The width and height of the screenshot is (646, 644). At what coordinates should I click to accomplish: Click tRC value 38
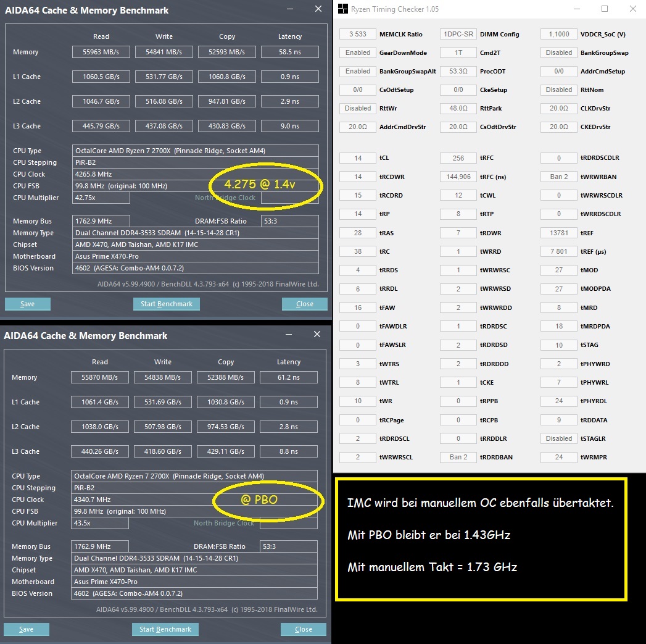358,251
